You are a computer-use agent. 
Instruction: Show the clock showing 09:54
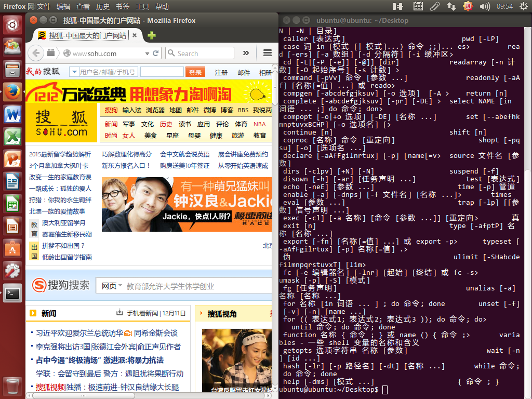coord(504,6)
